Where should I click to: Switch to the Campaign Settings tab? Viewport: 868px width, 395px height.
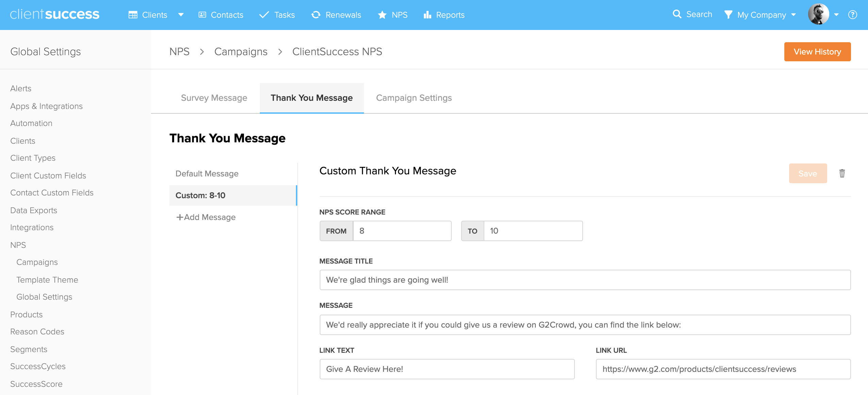[414, 98]
